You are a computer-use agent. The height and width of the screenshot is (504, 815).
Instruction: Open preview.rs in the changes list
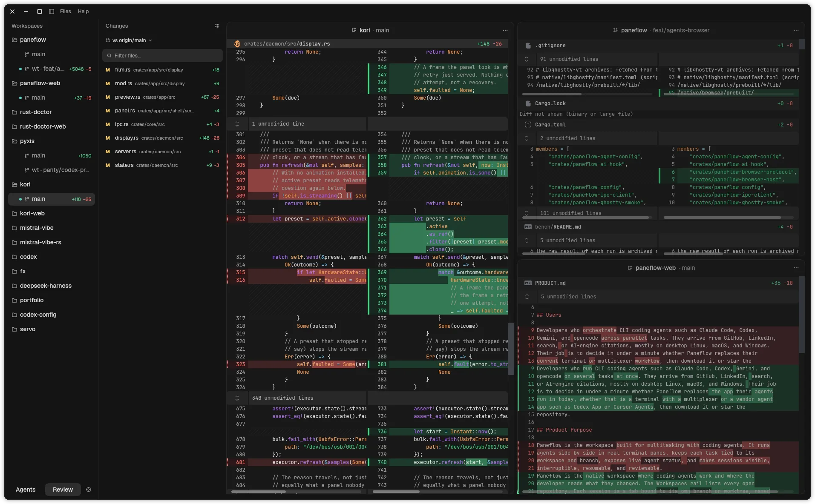coord(162,97)
